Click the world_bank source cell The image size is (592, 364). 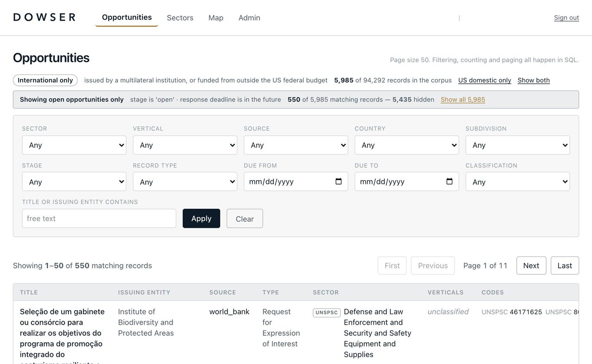(229, 312)
